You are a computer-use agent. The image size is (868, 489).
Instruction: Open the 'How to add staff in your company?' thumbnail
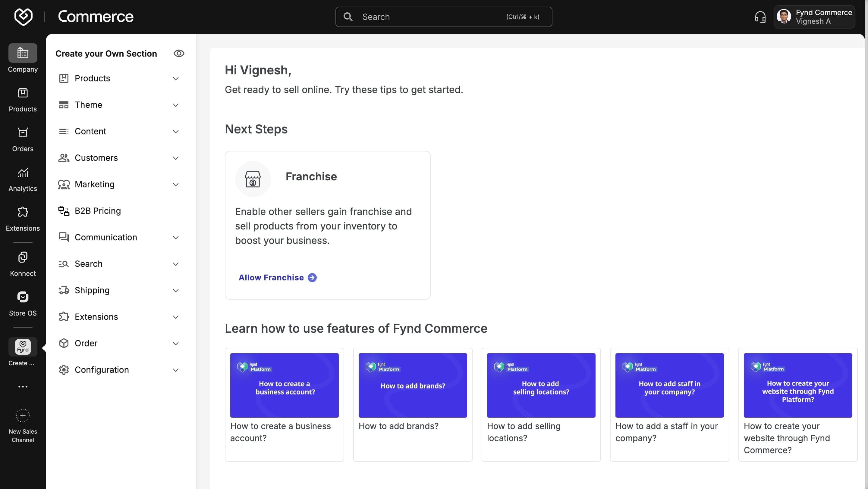coord(669,385)
